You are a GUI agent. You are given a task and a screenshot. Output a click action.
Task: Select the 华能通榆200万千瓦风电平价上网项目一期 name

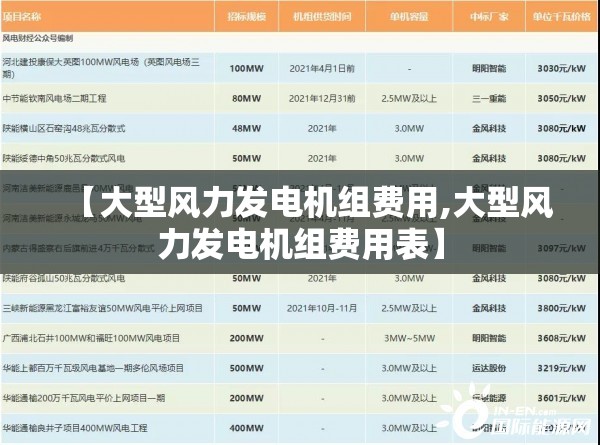point(84,398)
